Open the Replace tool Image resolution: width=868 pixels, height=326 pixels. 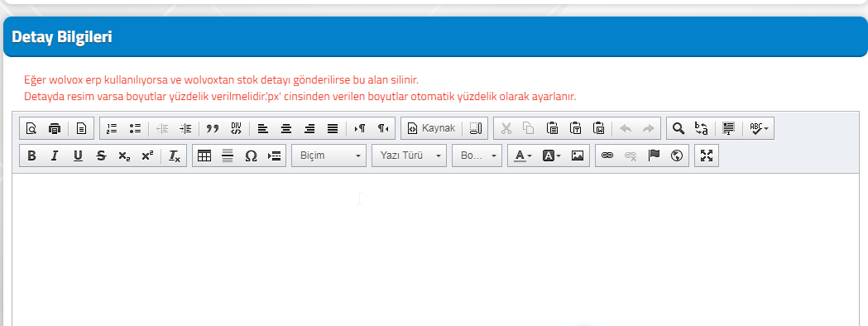tap(702, 128)
